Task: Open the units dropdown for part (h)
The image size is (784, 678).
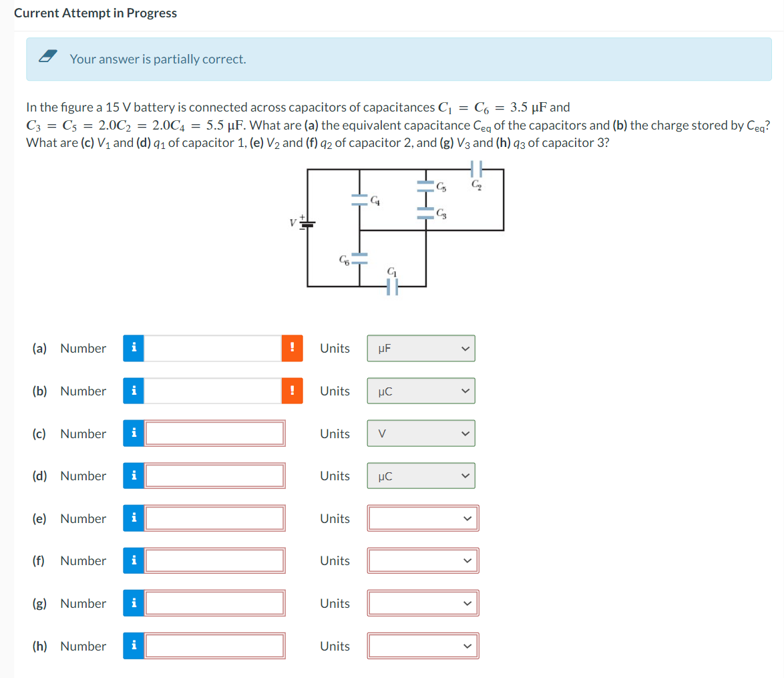Action: pos(422,645)
